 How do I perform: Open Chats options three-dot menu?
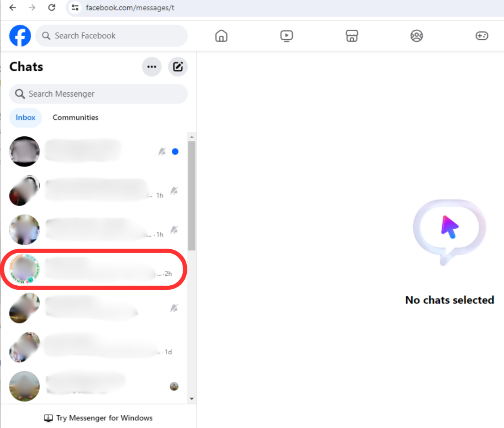click(x=152, y=67)
